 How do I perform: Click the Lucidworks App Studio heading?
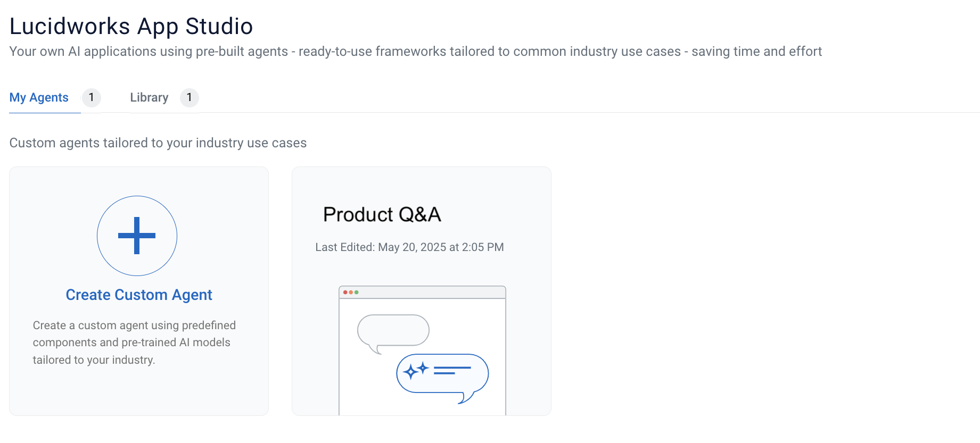(131, 26)
